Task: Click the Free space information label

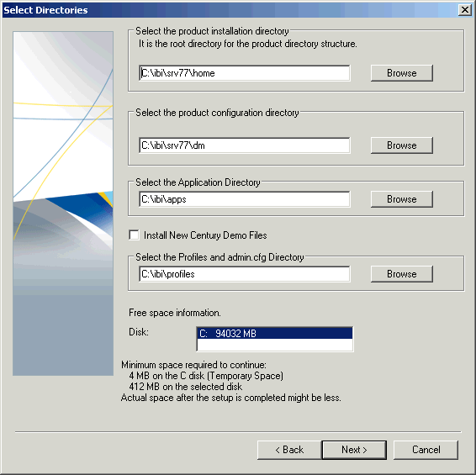Action: 175,313
